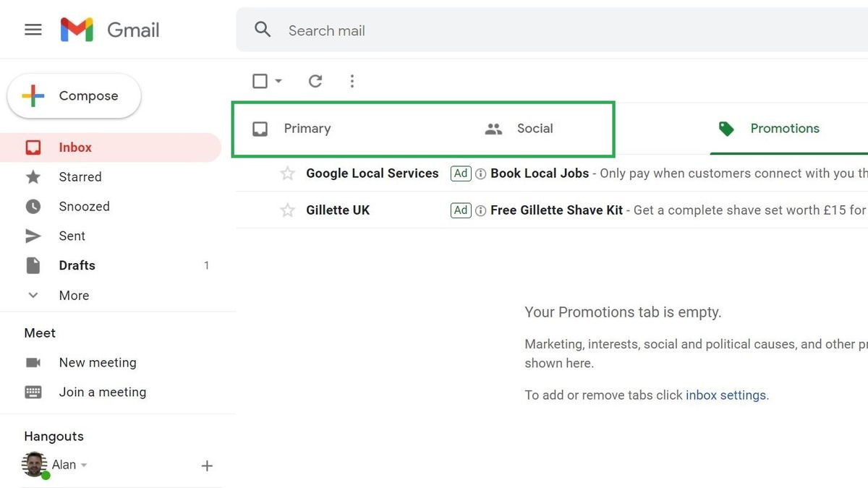Open more email actions with three-dot icon
The width and height of the screenshot is (868, 488).
[x=352, y=81]
